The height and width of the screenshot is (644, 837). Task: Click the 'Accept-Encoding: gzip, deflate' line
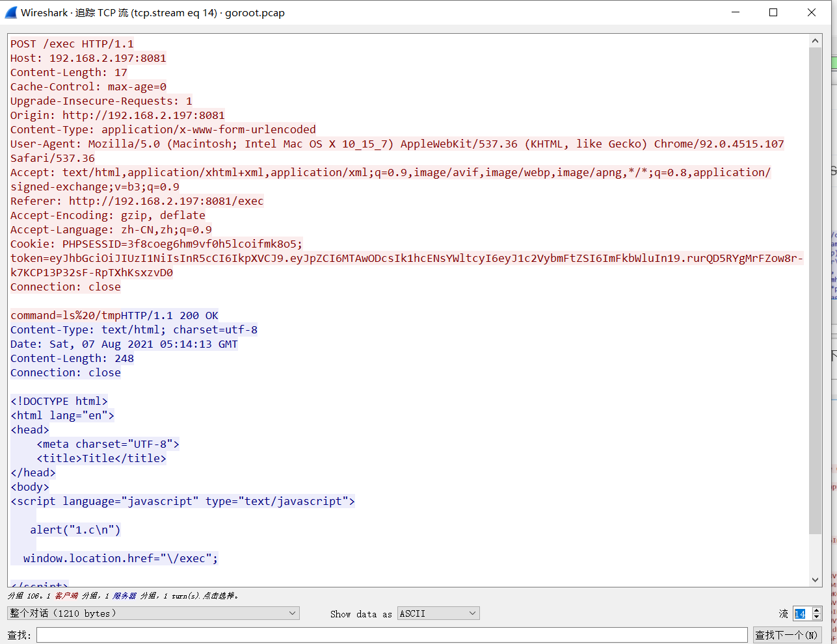point(108,216)
